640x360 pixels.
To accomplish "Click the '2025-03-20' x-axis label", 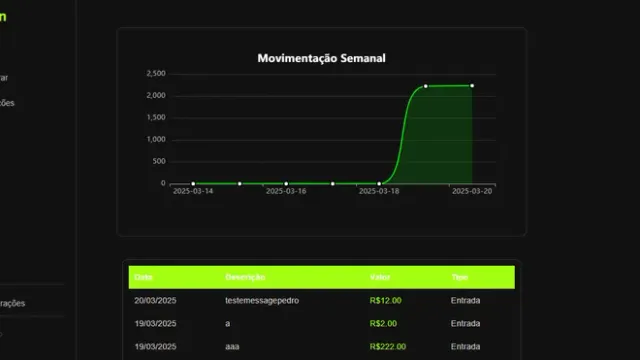I will point(472,191).
